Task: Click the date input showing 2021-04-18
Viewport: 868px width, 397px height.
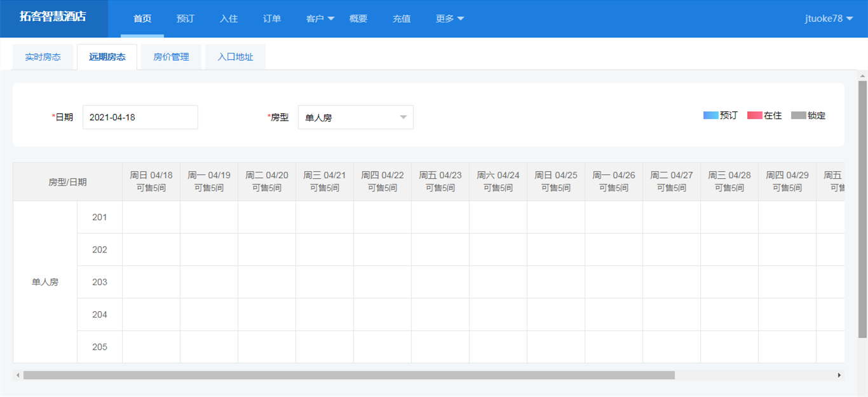Action: (140, 117)
